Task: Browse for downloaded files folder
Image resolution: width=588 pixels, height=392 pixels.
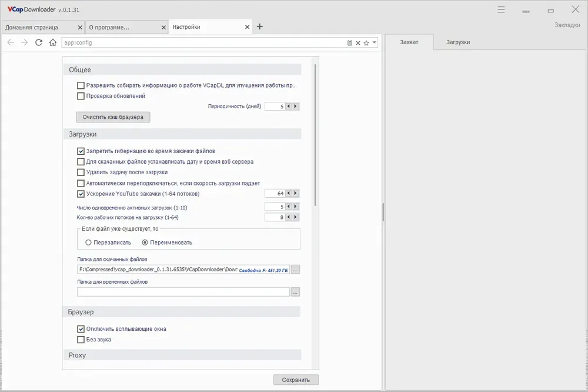Action: (x=296, y=270)
